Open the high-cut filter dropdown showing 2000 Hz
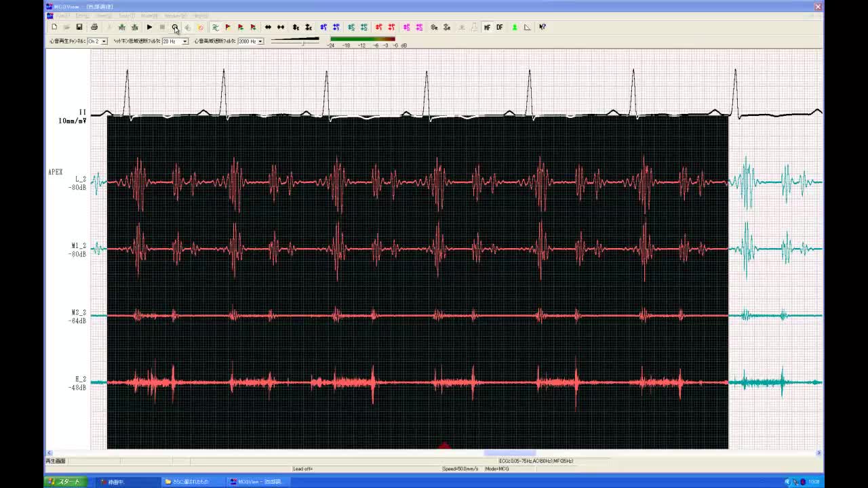This screenshot has height=488, width=868. click(260, 41)
